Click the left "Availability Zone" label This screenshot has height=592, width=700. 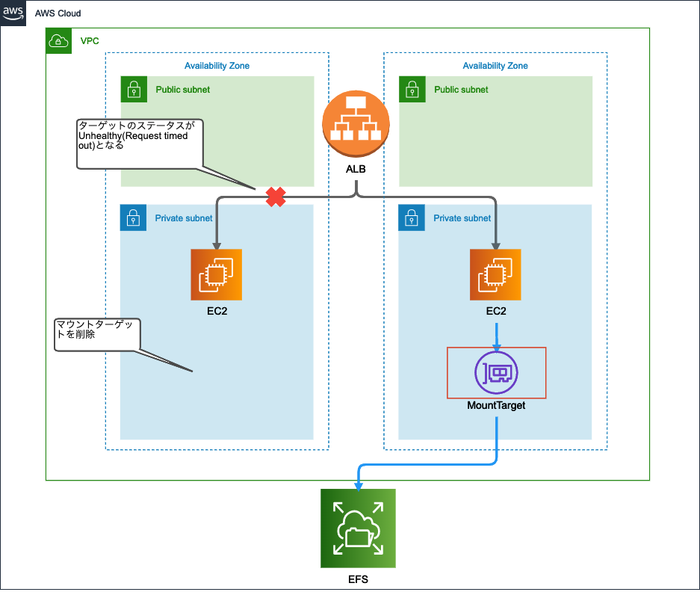pyautogui.click(x=217, y=66)
